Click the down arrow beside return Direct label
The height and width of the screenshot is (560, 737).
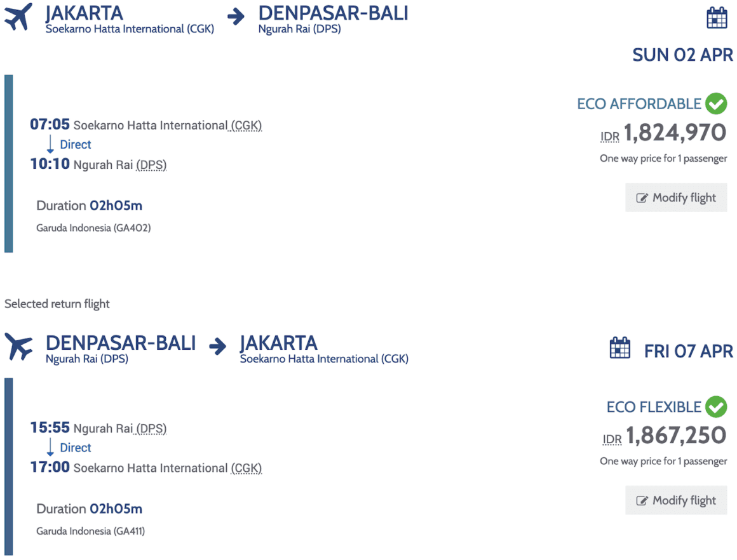tap(50, 447)
